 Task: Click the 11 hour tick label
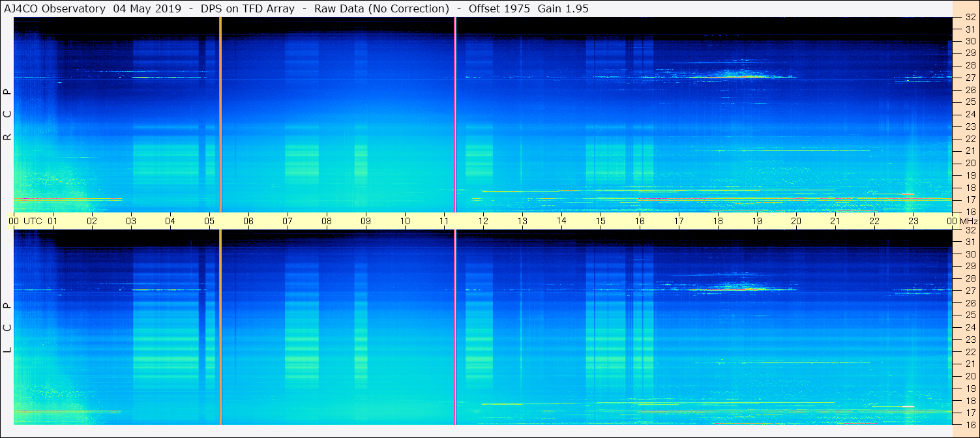[x=444, y=221]
